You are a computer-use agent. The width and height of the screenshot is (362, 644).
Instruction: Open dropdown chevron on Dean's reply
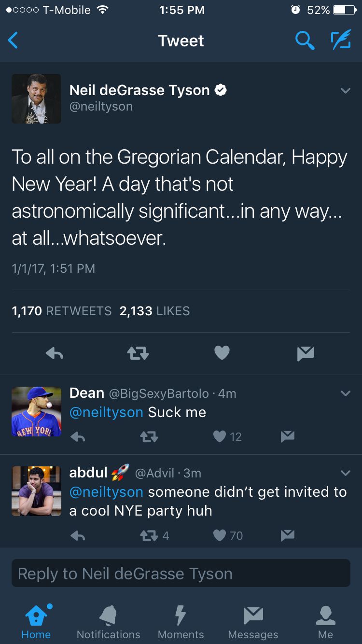[345, 393]
